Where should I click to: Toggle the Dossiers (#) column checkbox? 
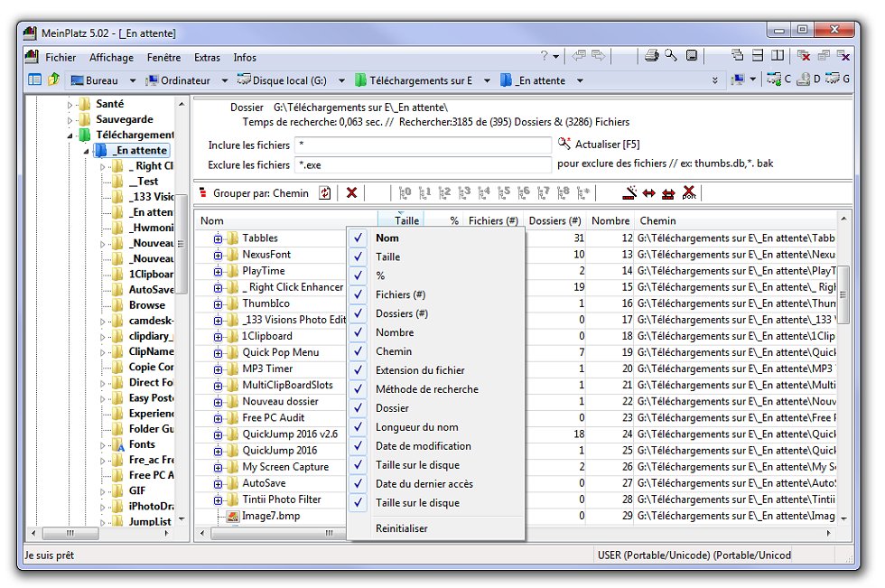point(358,313)
